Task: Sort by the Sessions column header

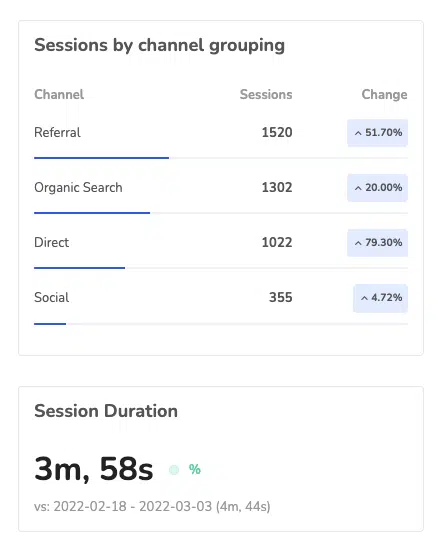Action: pyautogui.click(x=266, y=94)
